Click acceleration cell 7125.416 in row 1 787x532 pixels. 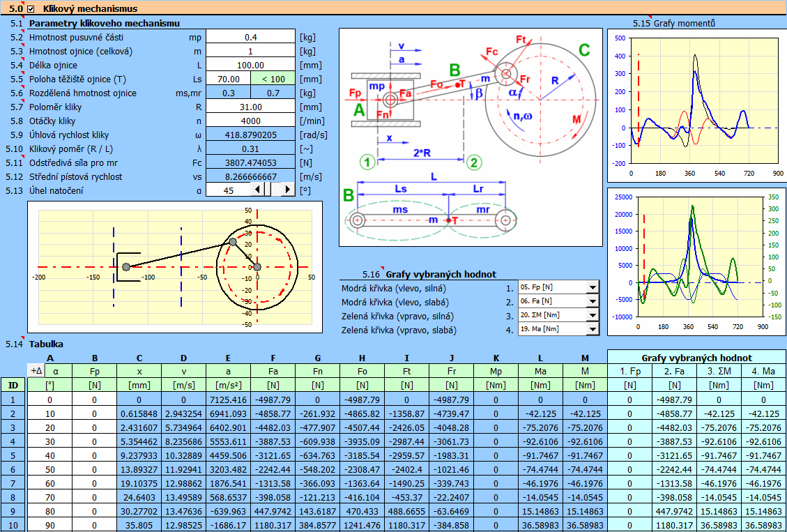[228, 400]
